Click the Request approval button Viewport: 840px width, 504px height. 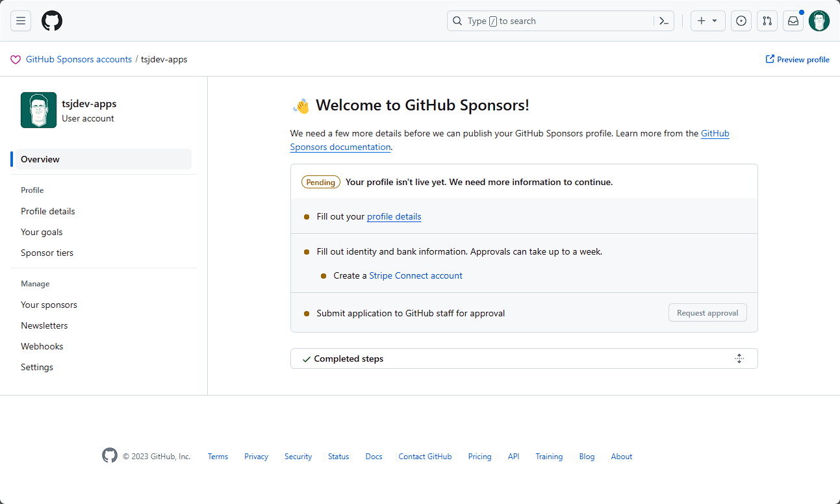click(x=707, y=313)
